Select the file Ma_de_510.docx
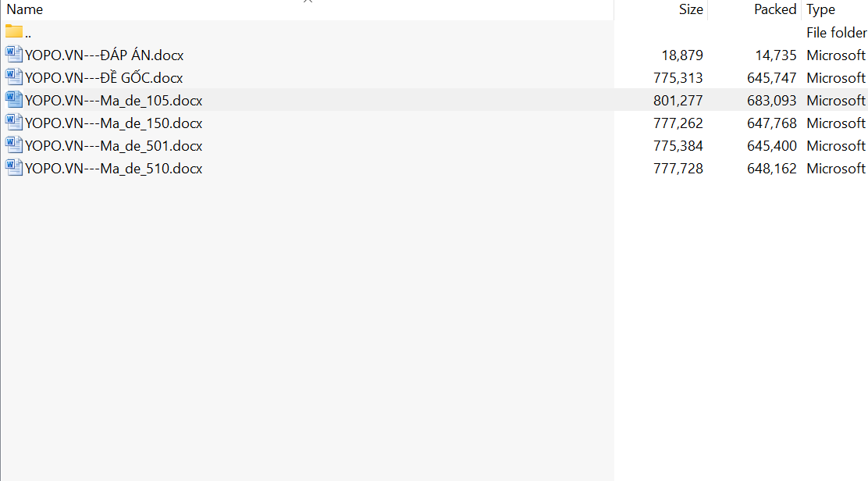The image size is (868, 481). click(x=113, y=168)
